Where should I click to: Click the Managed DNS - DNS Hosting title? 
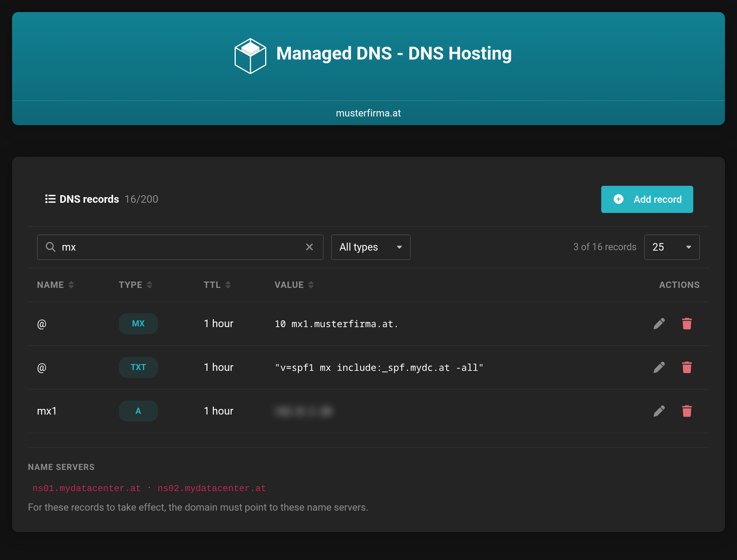[394, 54]
